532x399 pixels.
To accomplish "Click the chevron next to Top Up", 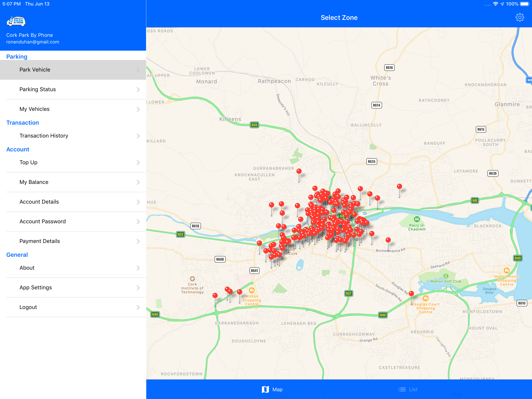I will (x=138, y=163).
